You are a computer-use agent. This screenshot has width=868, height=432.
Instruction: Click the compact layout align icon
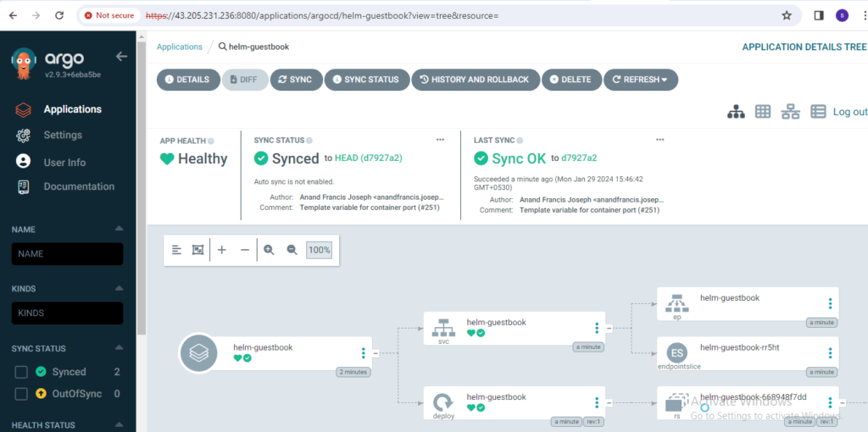point(176,250)
